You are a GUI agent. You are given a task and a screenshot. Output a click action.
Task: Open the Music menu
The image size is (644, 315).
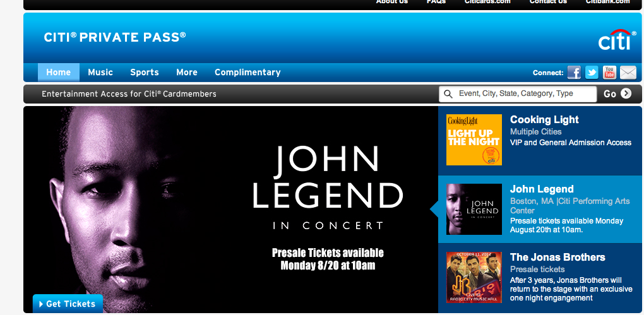coord(100,73)
